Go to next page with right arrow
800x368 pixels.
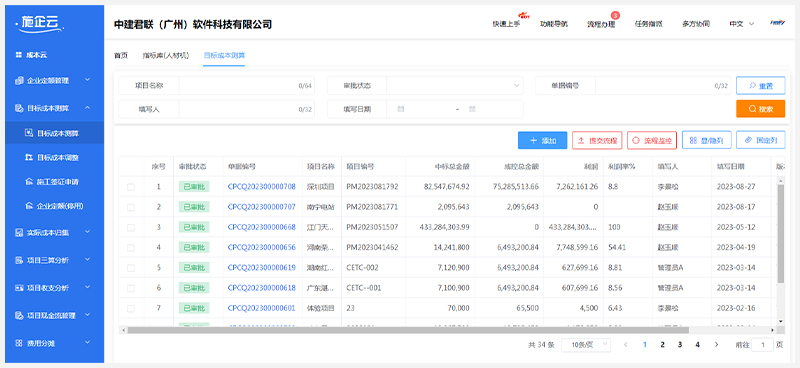pyautogui.click(x=716, y=345)
